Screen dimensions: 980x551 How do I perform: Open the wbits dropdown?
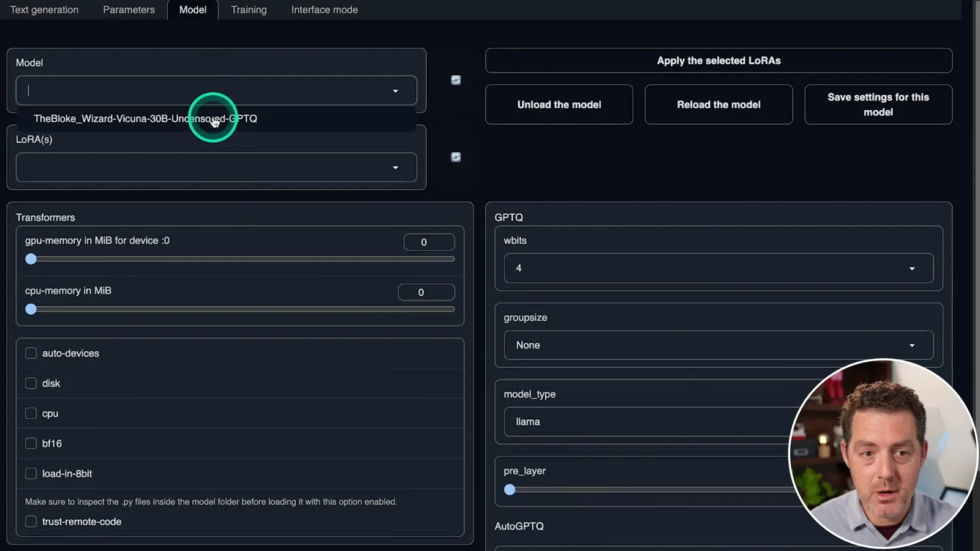point(718,268)
